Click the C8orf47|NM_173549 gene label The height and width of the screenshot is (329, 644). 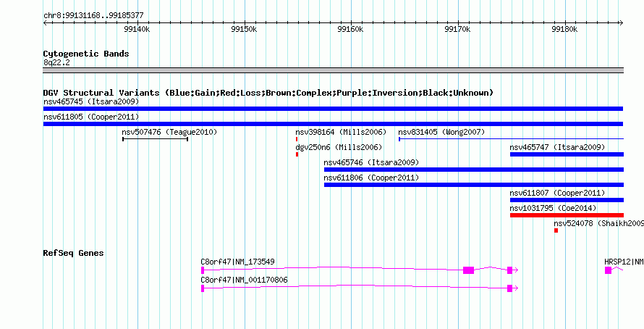click(x=238, y=262)
